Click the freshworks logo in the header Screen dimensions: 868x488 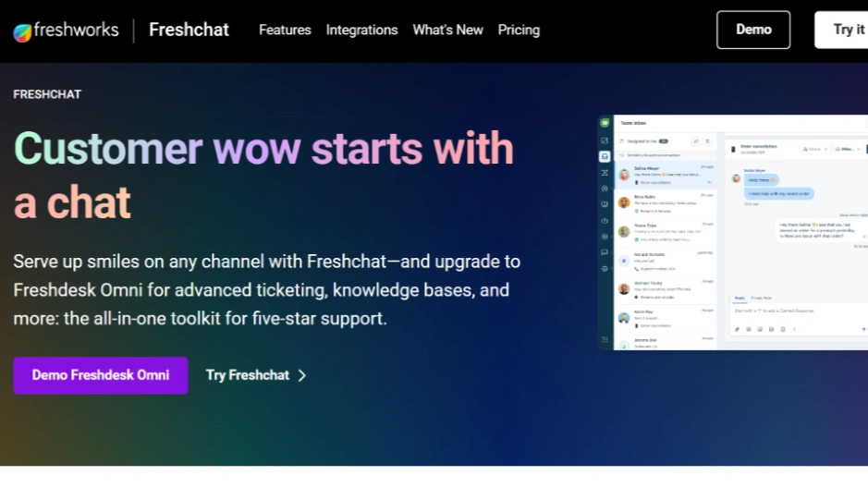pyautogui.click(x=66, y=30)
